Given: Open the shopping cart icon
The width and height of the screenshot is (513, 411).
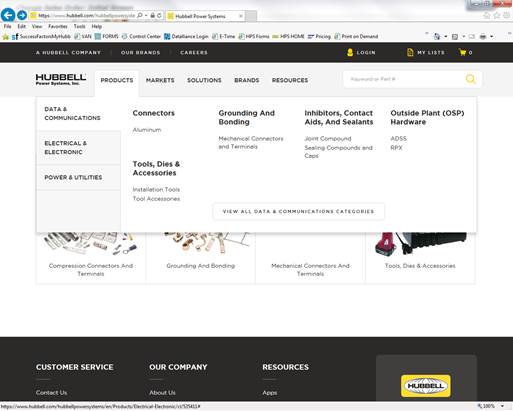Looking at the screenshot, I should click(462, 52).
